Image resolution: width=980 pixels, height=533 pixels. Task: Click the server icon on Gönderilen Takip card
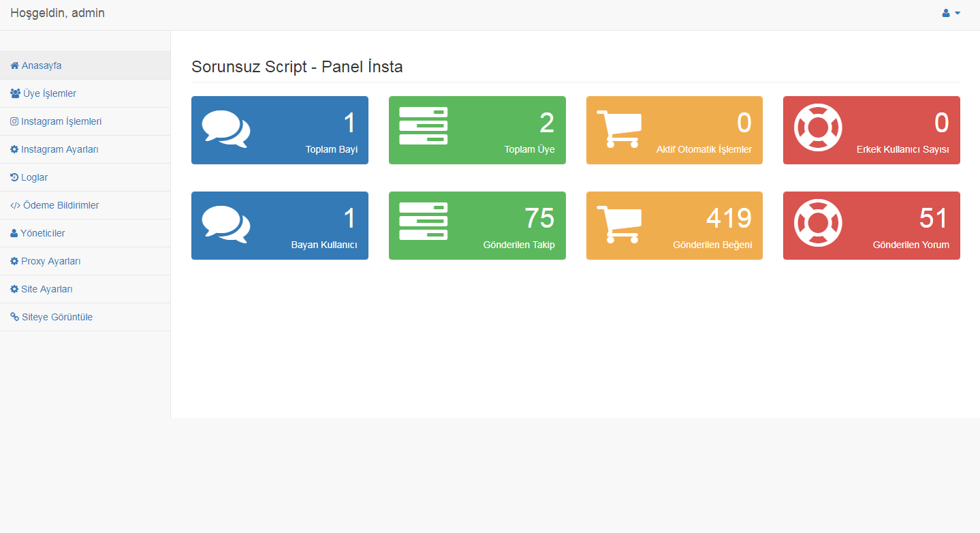click(x=424, y=222)
